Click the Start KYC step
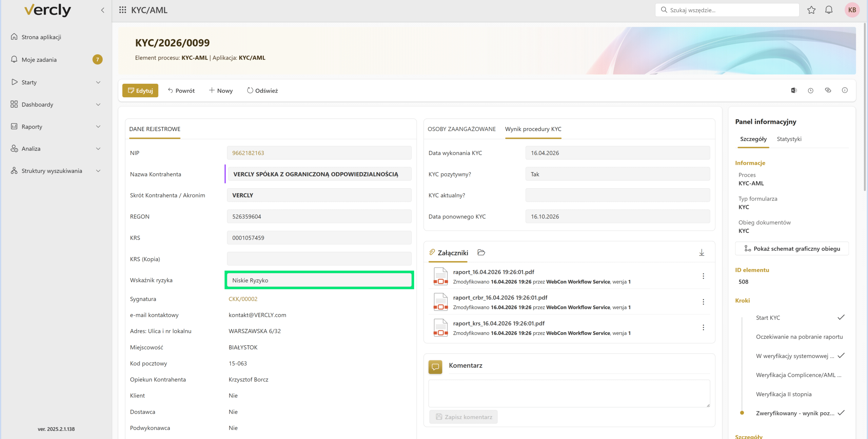The width and height of the screenshot is (868, 439). coord(768,318)
